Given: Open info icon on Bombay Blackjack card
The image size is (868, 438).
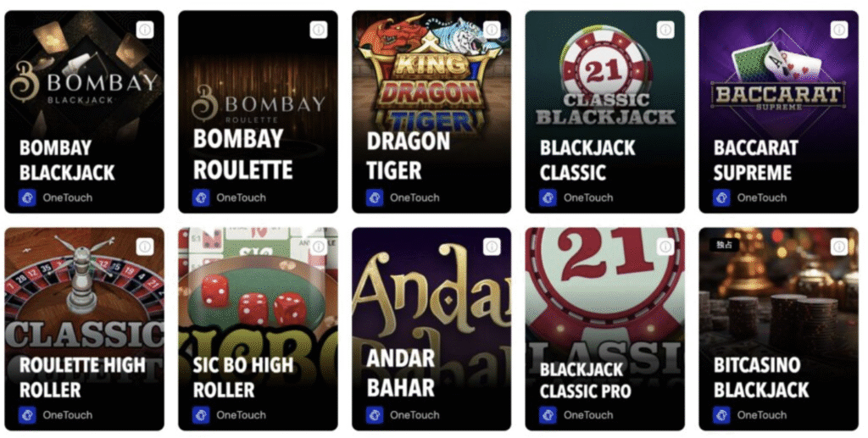Looking at the screenshot, I should 145,30.
